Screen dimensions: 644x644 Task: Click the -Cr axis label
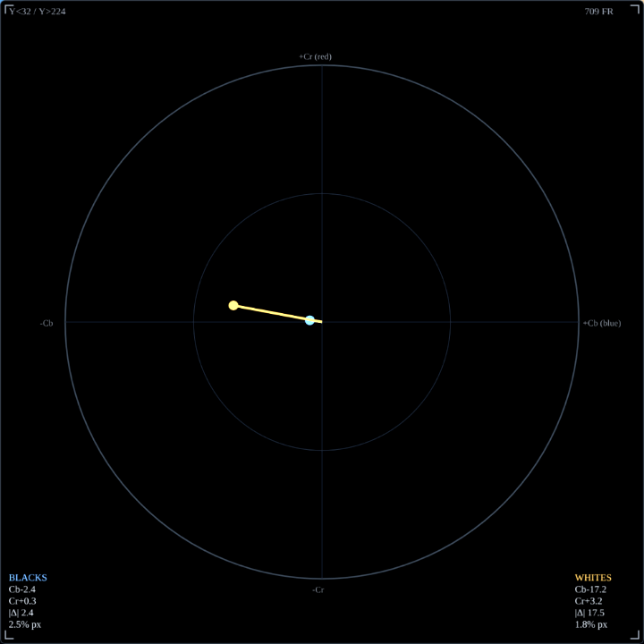click(318, 589)
